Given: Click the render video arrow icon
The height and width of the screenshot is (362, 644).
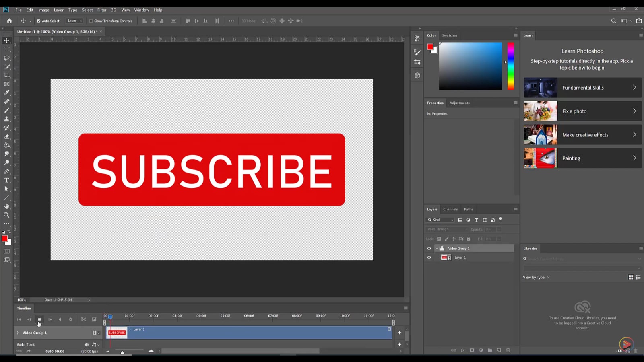Looking at the screenshot, I should click(x=28, y=351).
